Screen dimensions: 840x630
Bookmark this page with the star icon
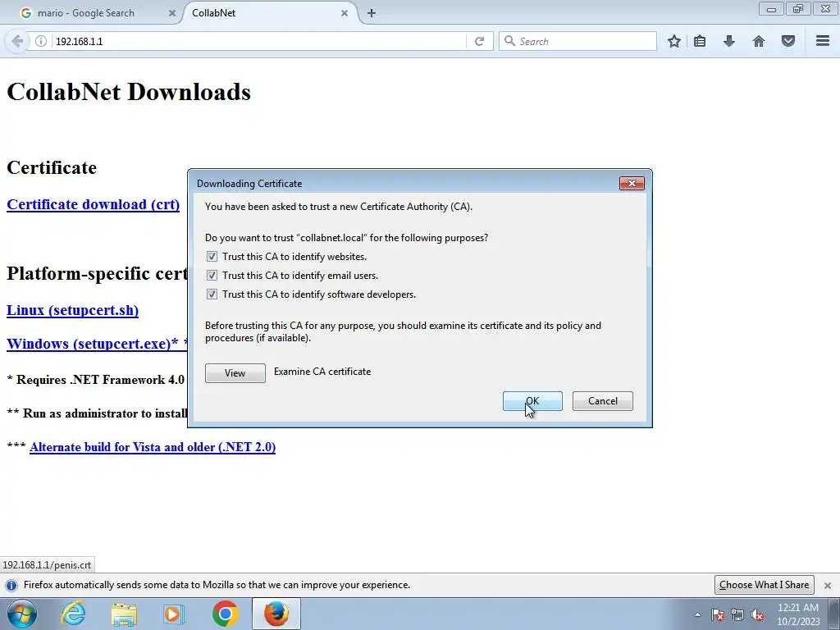(x=674, y=41)
